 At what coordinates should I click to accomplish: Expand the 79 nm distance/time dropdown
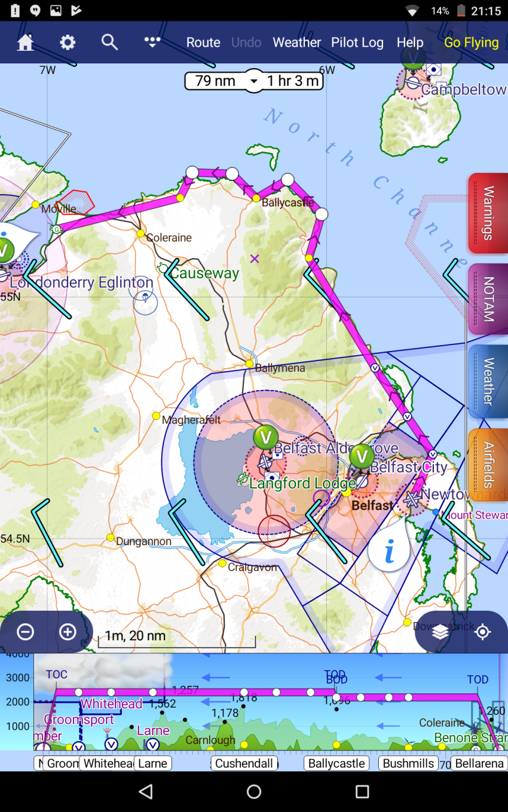point(254,81)
